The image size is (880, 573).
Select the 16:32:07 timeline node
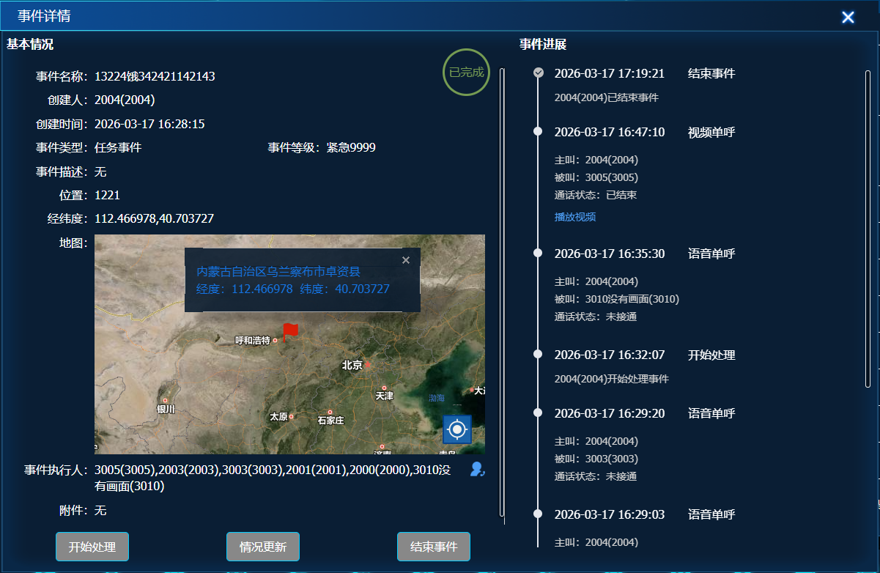538,354
